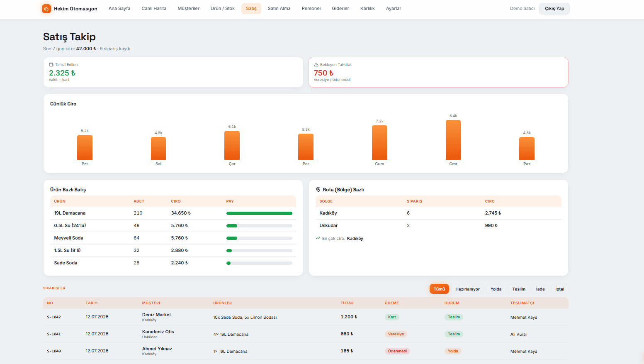644x364 pixels.
Task: Navigate to Kârlılık in the top bar
Action: 367,8
